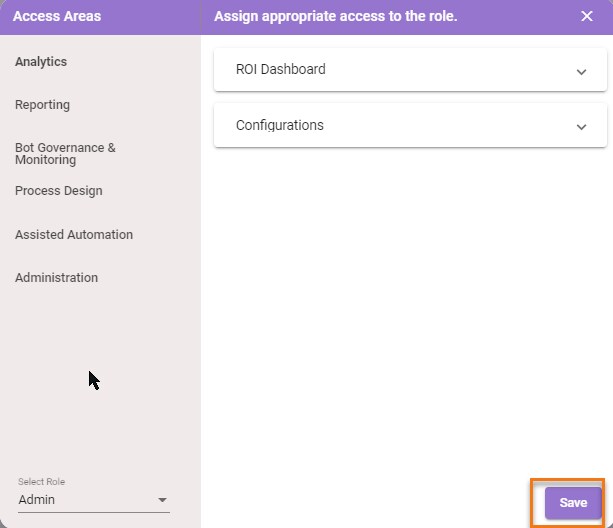Image resolution: width=613 pixels, height=528 pixels.
Task: Expand ROI Dashboard using its chevron arrow
Action: (581, 72)
